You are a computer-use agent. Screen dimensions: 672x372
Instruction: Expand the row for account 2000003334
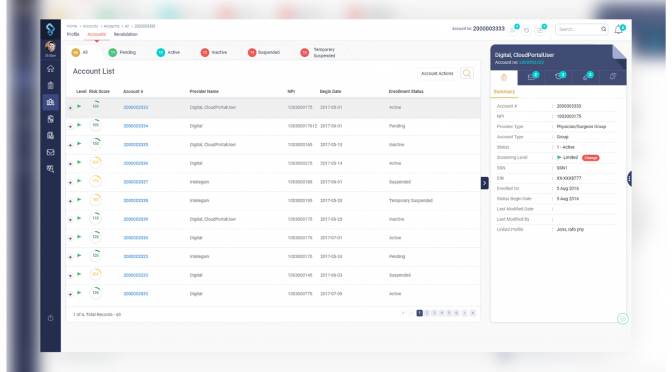(70, 126)
